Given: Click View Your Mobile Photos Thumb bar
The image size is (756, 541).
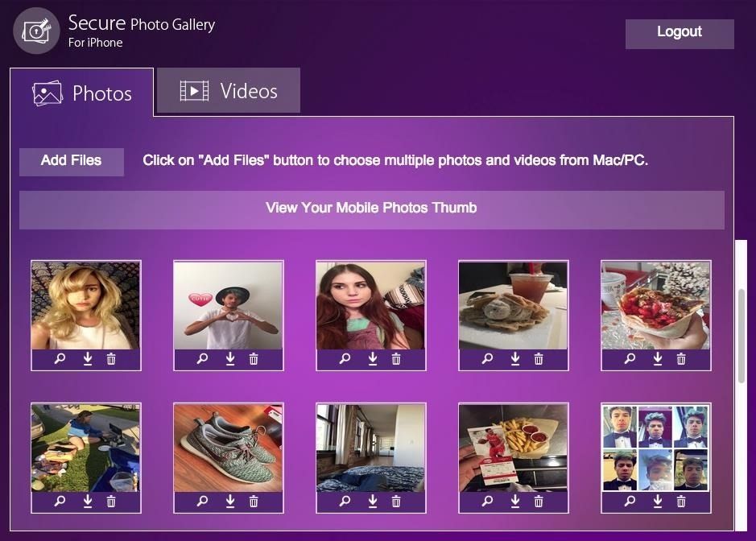Looking at the screenshot, I should click(x=371, y=209).
